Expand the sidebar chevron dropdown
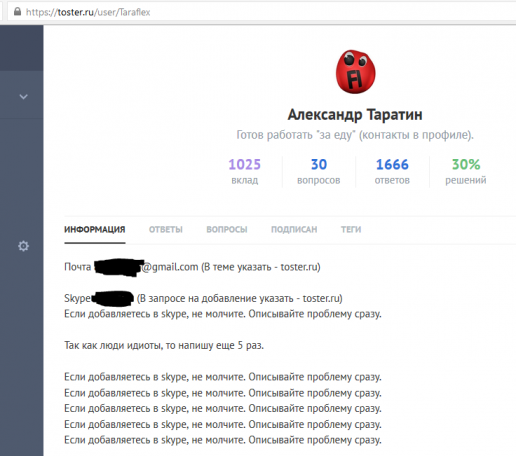This screenshot has width=516, height=456. pos(23,97)
